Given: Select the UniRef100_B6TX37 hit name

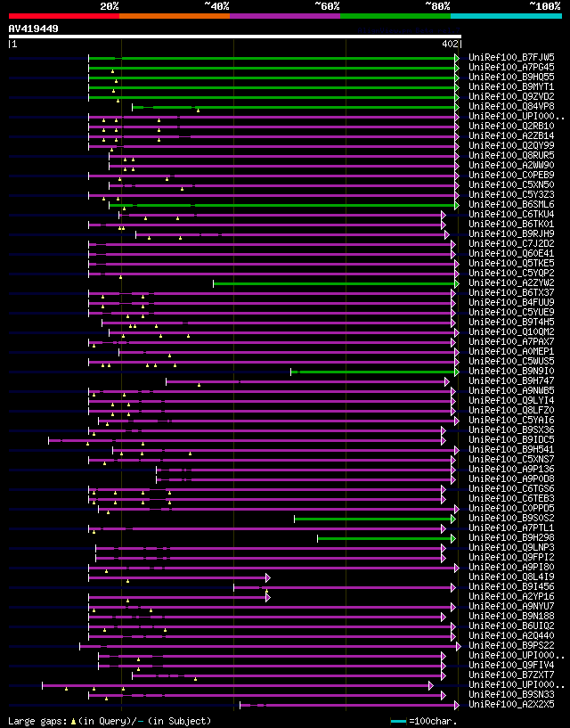Looking at the screenshot, I should pos(511,293).
